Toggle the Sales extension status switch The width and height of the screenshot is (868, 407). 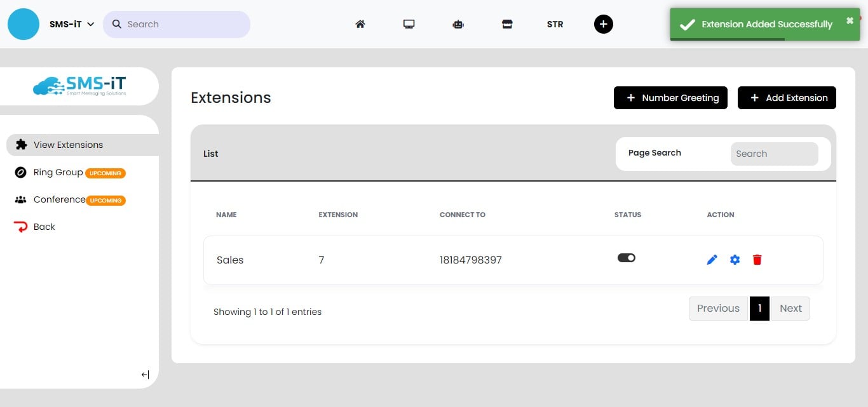627,258
